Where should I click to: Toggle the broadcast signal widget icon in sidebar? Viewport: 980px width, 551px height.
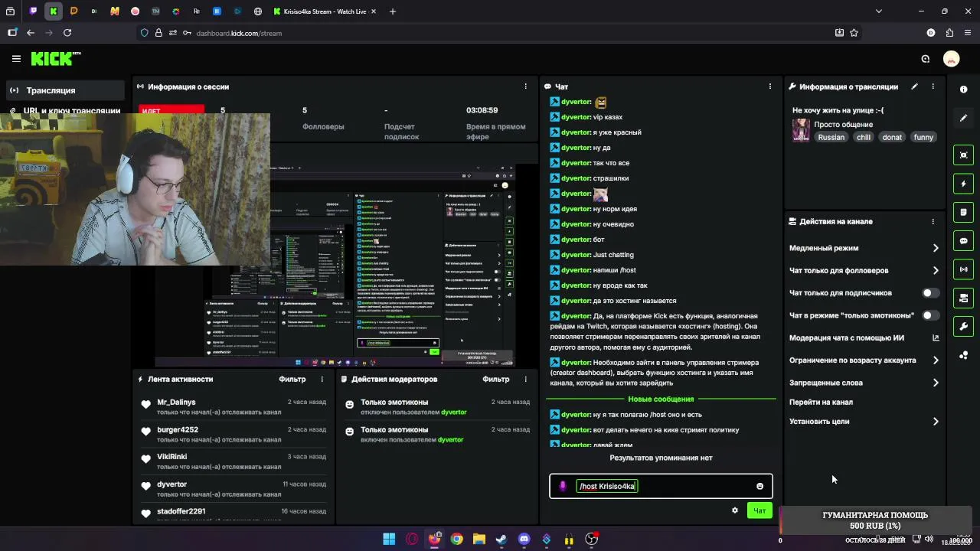pos(964,269)
